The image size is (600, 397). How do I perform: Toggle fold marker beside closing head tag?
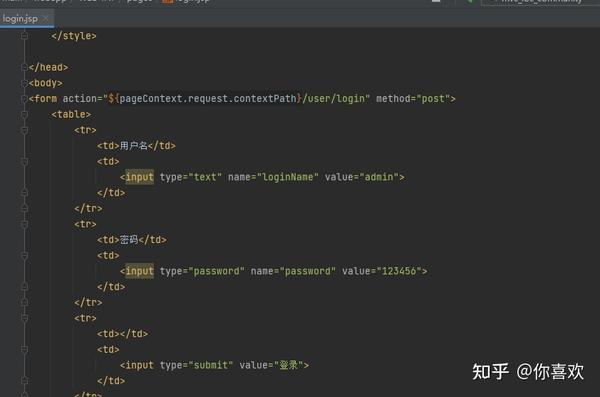[x=24, y=67]
